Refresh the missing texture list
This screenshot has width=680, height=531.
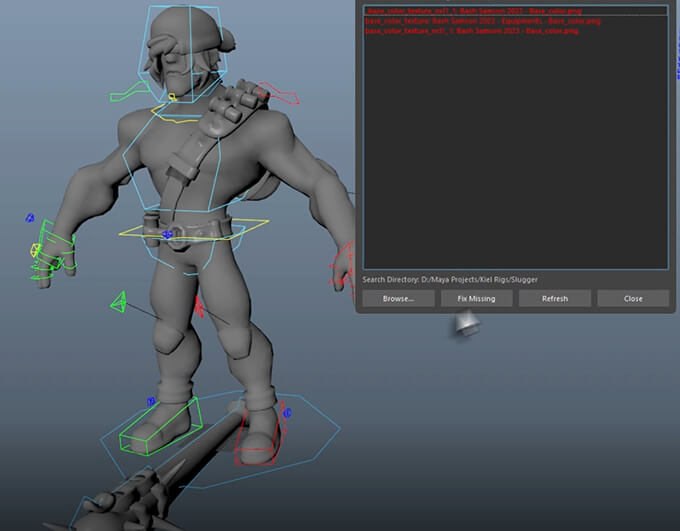[554, 298]
